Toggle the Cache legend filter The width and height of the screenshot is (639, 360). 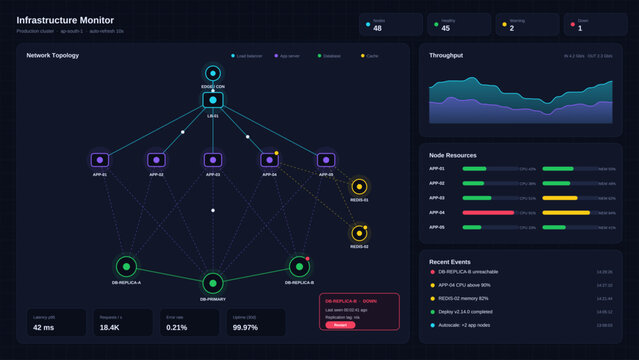(370, 56)
